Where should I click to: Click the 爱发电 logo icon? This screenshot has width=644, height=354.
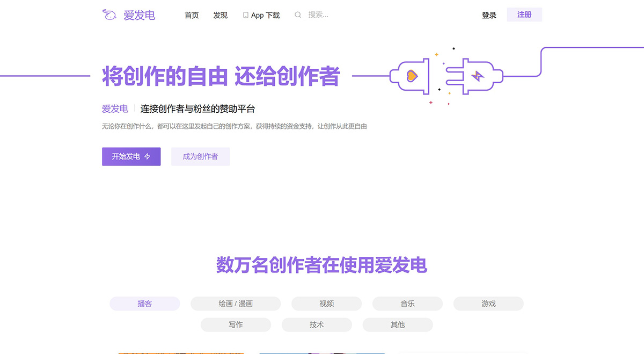pyautogui.click(x=109, y=15)
